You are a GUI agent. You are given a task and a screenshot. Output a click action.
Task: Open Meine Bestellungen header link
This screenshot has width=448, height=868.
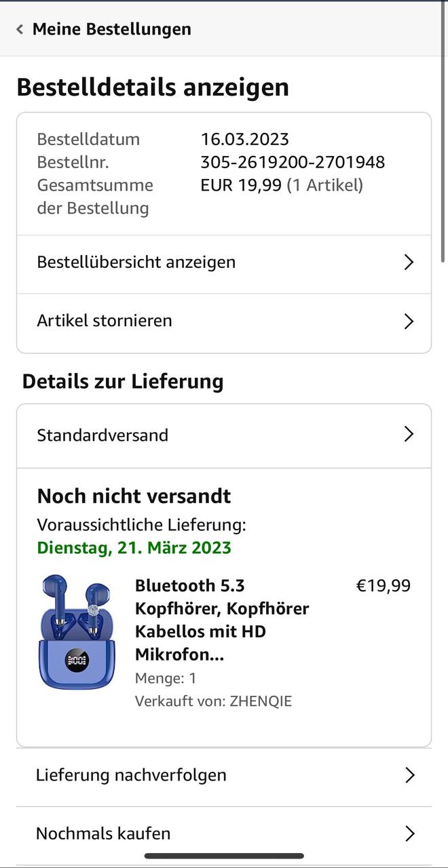[x=112, y=29]
